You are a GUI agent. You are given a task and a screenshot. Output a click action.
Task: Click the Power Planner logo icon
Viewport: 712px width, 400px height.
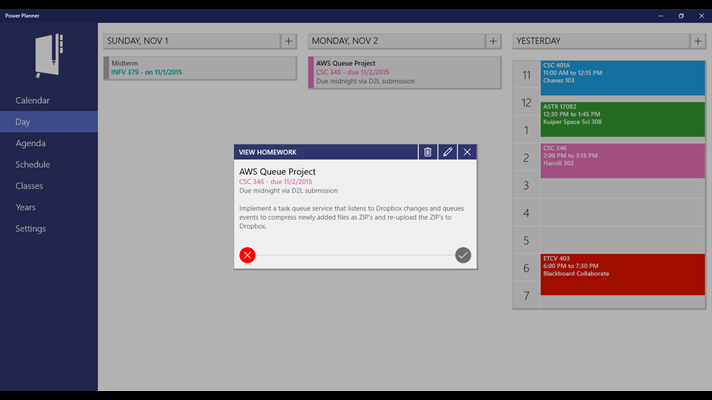coord(49,56)
